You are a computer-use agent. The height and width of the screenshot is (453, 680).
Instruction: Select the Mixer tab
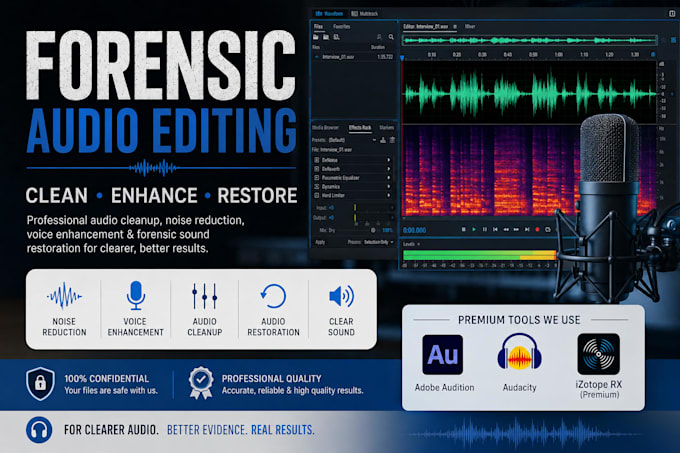pos(470,26)
